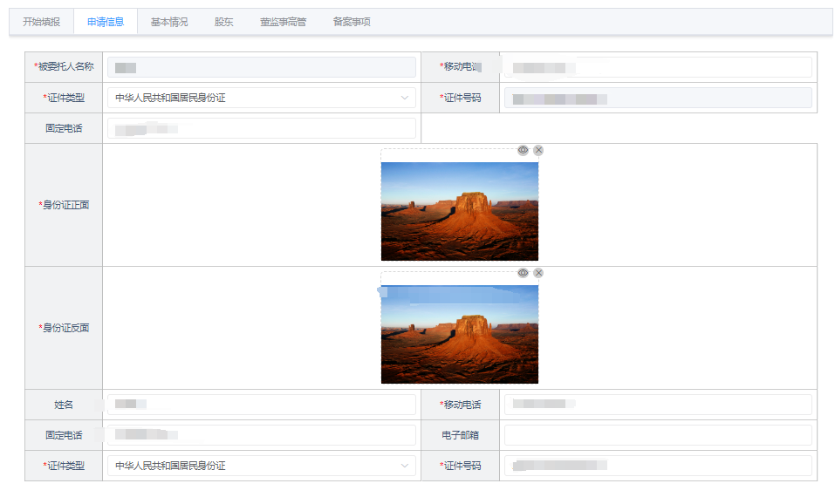Open the 董监事高管 tab
Screen dimensions: 835x504
[284, 22]
